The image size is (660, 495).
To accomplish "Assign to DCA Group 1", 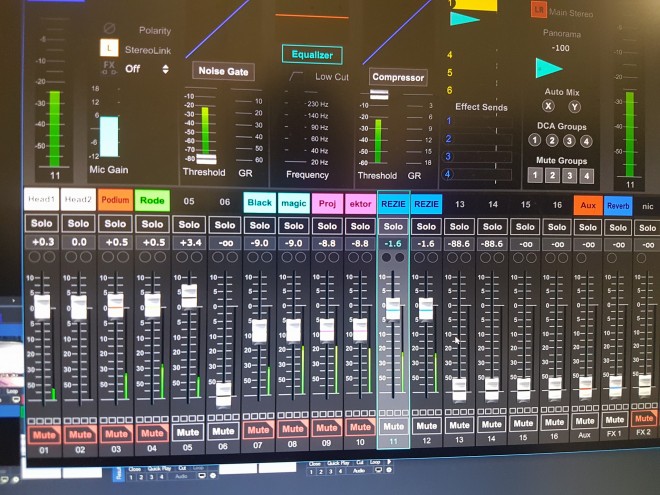I will click(535, 140).
